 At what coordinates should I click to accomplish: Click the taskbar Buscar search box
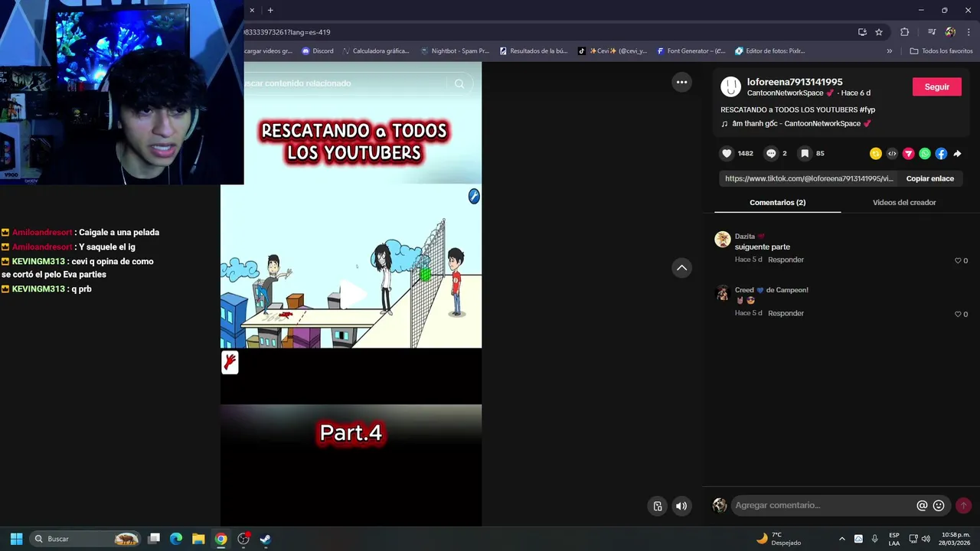pyautogui.click(x=86, y=539)
